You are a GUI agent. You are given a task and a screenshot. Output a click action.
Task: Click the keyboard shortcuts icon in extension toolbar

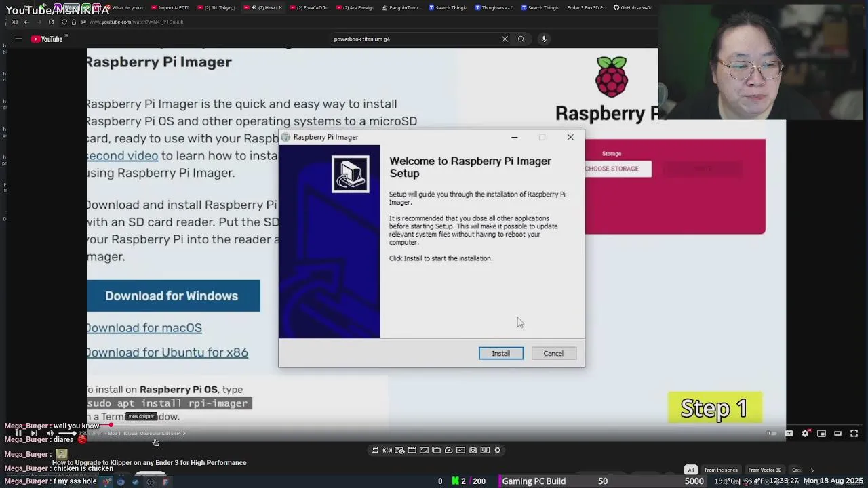485,450
